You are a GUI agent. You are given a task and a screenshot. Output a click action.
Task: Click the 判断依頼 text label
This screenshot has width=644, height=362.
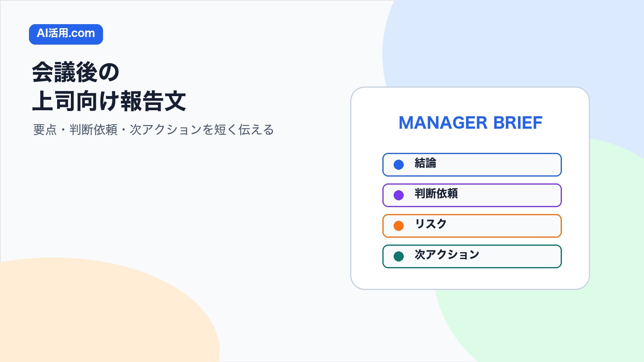[436, 193]
